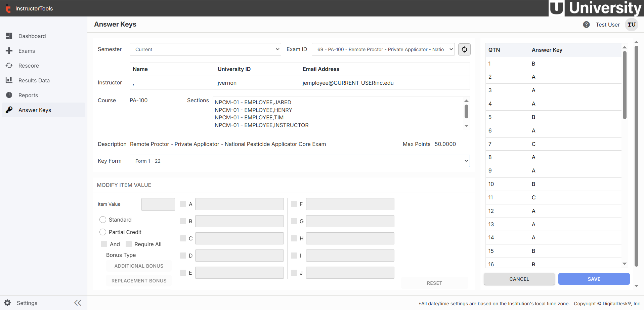Open Answer Keys in the sidebar
644x310 pixels.
[35, 110]
